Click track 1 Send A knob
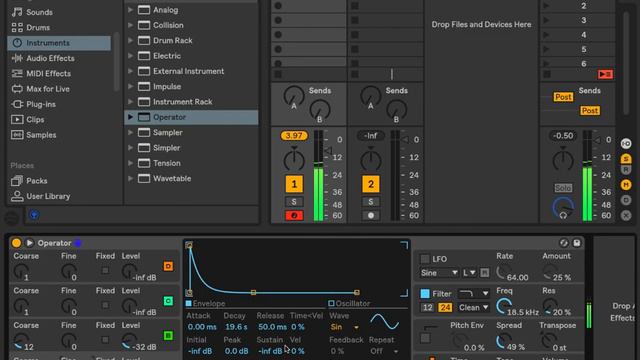The height and width of the screenshot is (360, 640). coord(294,97)
